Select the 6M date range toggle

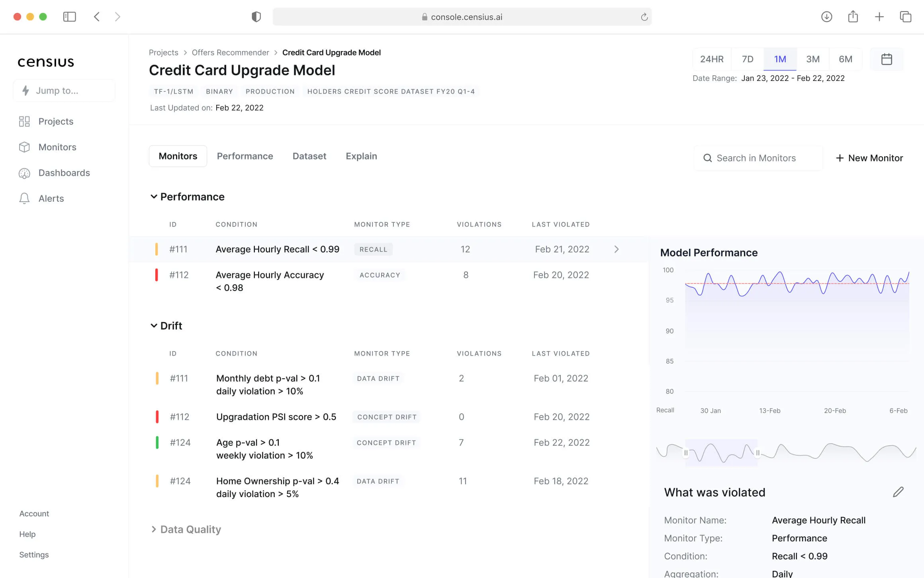tap(845, 59)
